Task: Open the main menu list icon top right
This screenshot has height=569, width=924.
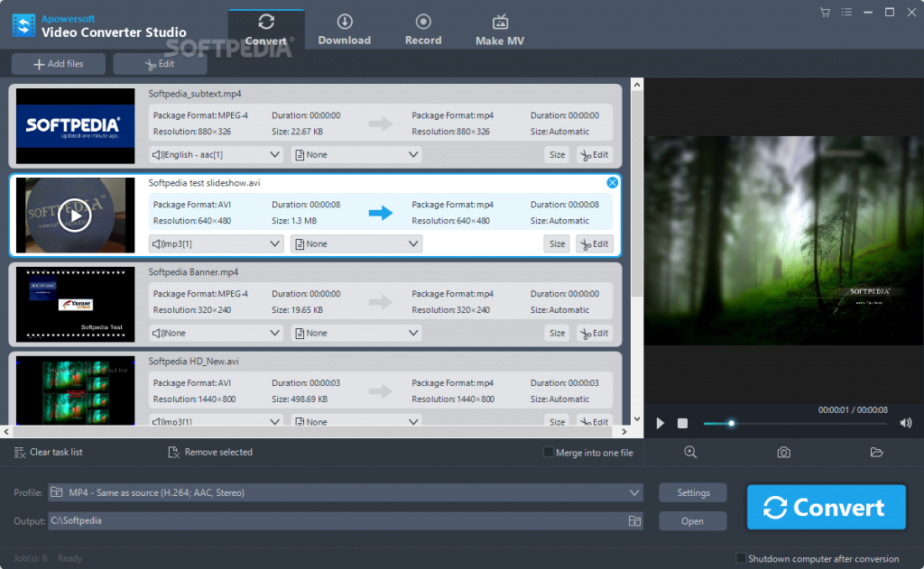Action: click(x=845, y=12)
